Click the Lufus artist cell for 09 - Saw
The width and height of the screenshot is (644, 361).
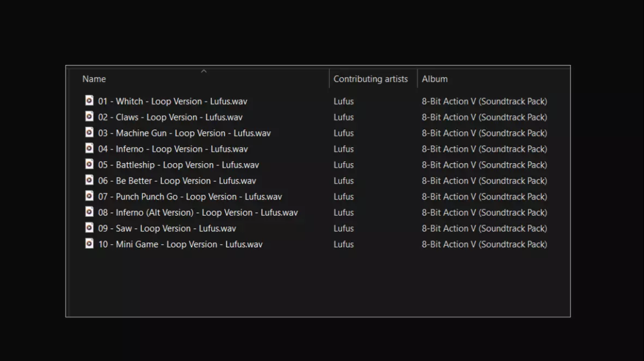(344, 228)
